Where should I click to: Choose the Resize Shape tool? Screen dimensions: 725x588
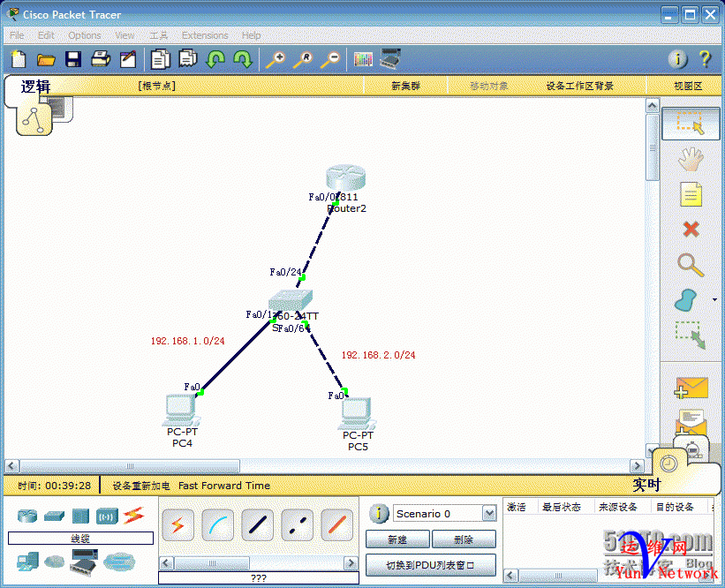[x=691, y=335]
